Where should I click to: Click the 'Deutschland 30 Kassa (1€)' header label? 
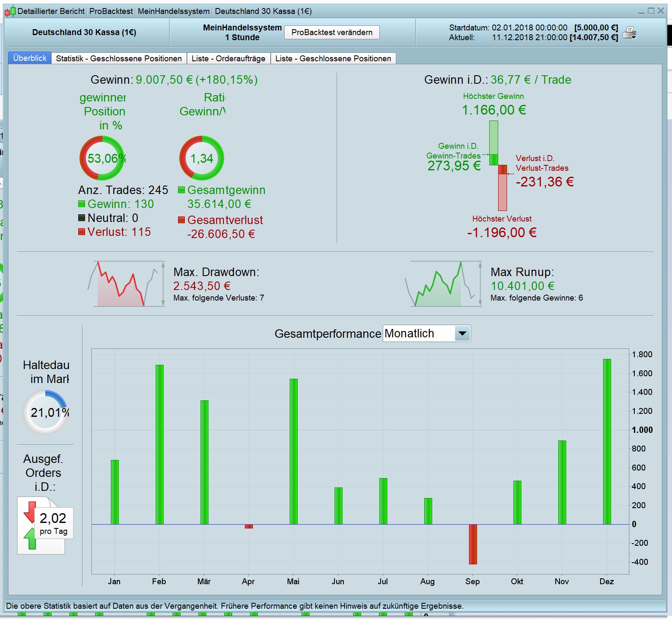point(84,32)
